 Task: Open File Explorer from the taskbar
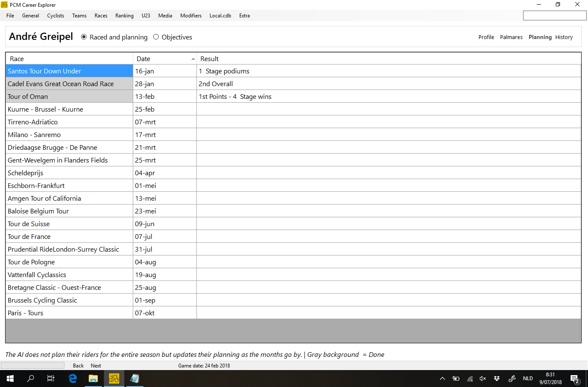(93, 379)
